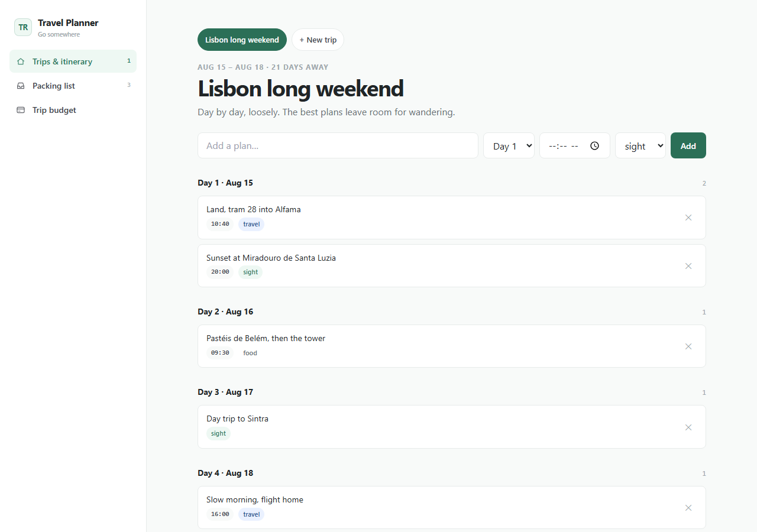Image resolution: width=757 pixels, height=532 pixels.
Task: Create a trip with + New trip
Action: [318, 40]
